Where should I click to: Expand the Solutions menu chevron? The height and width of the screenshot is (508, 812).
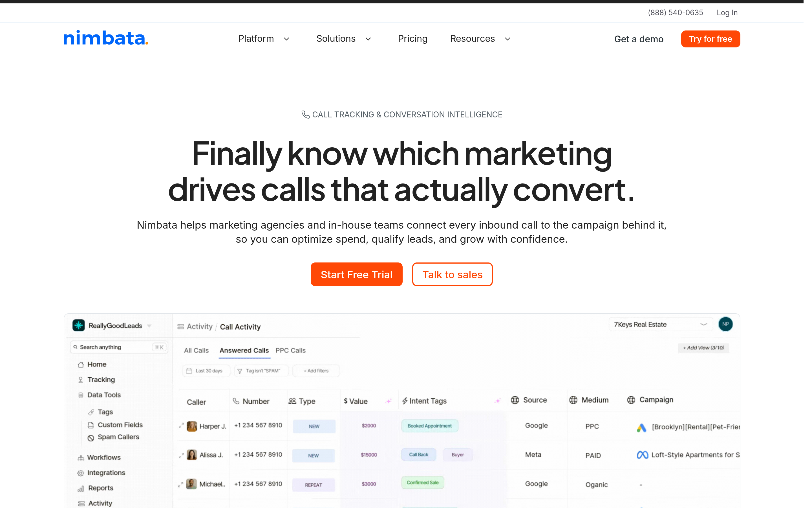pos(368,39)
